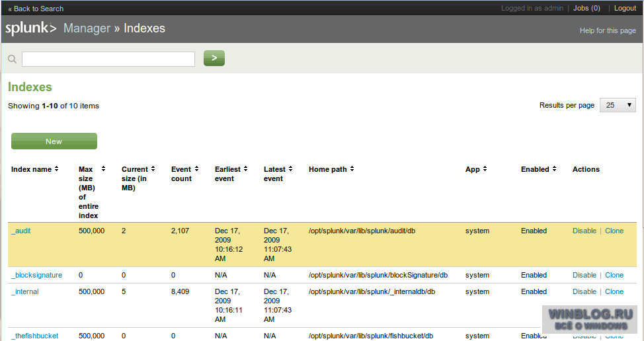The image size is (644, 341).
Task: Open the _internal index link
Action: coord(24,291)
